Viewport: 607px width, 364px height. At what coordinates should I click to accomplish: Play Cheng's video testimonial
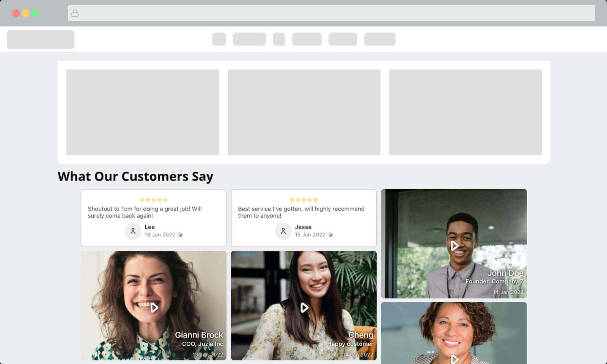(x=304, y=308)
